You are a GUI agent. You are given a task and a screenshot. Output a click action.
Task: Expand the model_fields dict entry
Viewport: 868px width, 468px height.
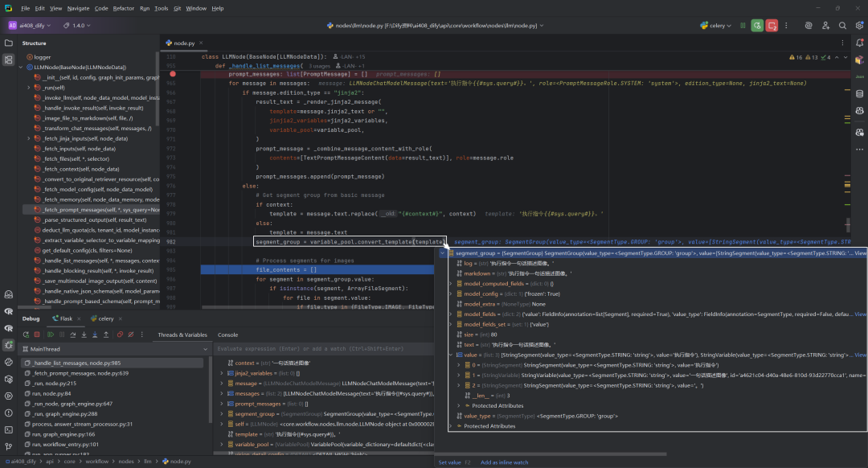(x=451, y=314)
